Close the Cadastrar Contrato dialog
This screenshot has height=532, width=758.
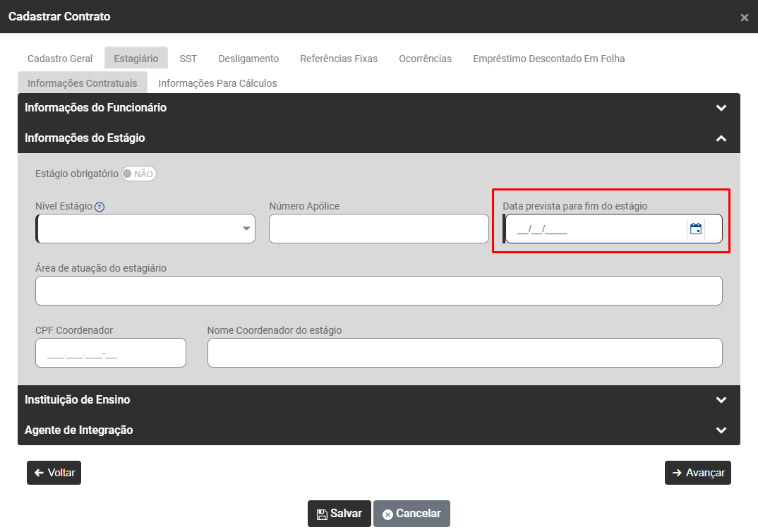coord(744,18)
